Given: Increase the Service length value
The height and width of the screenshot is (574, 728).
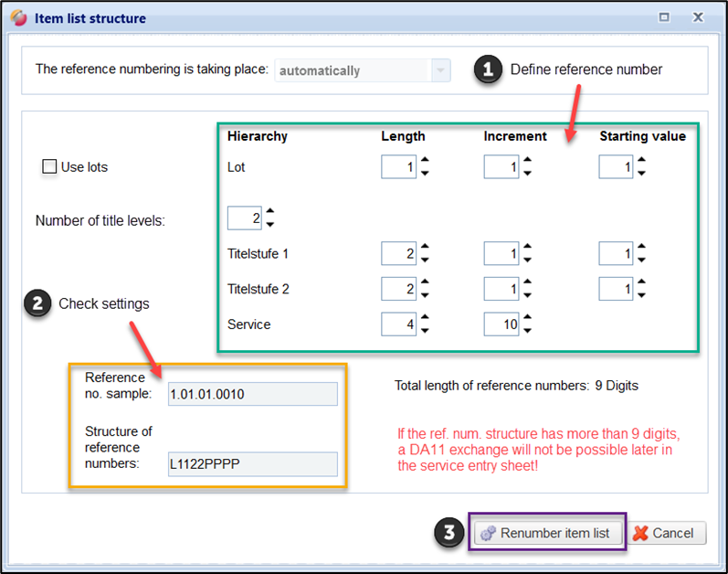Looking at the screenshot, I should (425, 318).
